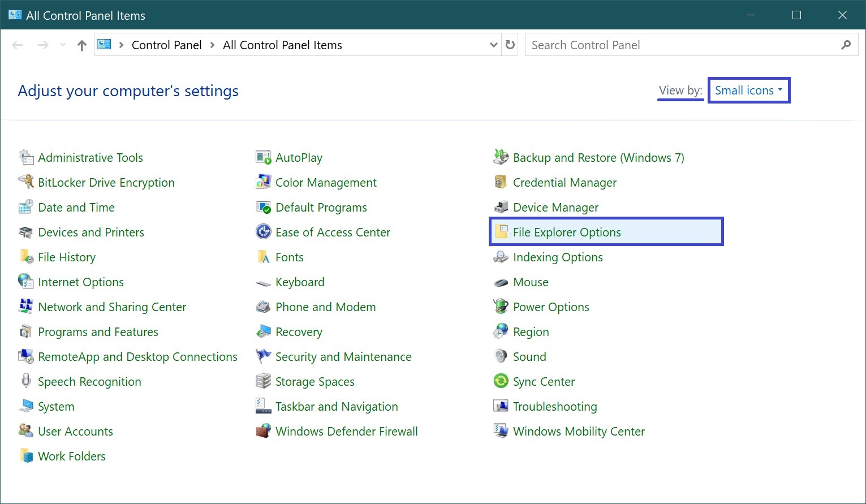Open the Troubleshooting link text
Image resolution: width=866 pixels, height=504 pixels.
click(x=555, y=406)
